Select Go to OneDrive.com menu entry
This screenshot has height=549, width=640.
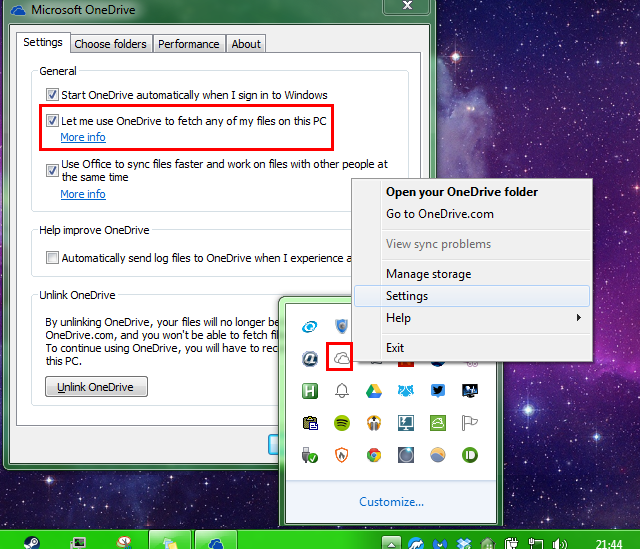[440, 214]
